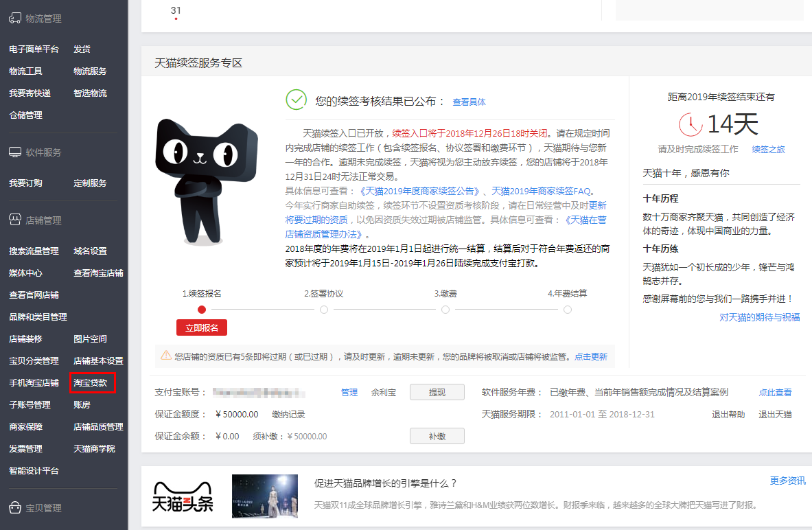Click the orange warning triangle icon
The image size is (812, 530).
pos(165,356)
